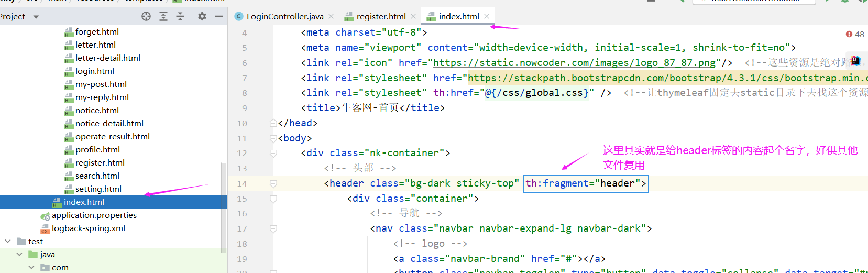Switch to the LoginController.java tab
This screenshot has width=868, height=273.
(x=284, y=16)
